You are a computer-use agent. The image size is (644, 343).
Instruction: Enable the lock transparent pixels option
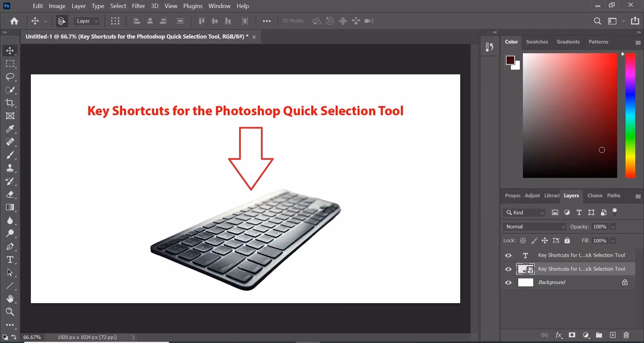pos(523,241)
